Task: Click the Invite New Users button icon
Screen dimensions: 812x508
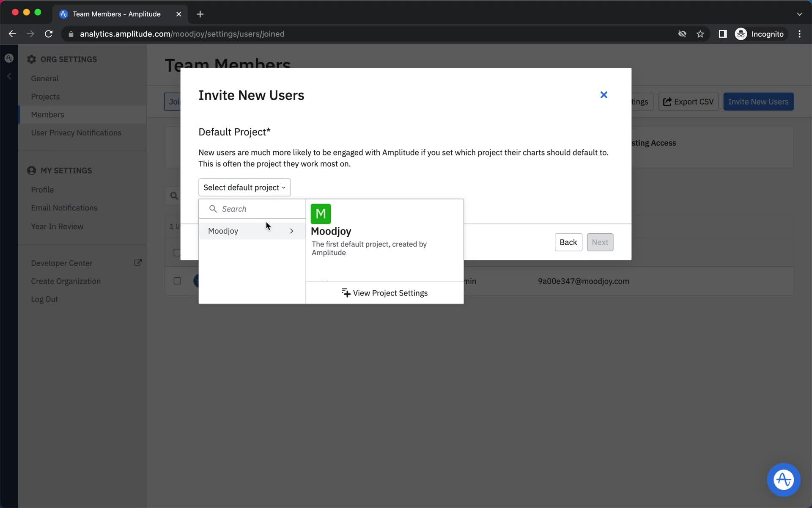Action: pyautogui.click(x=758, y=102)
